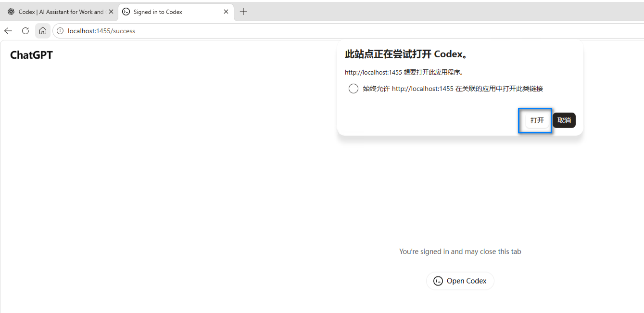The width and height of the screenshot is (644, 313).
Task: Click the Open Codex button
Action: click(460, 281)
